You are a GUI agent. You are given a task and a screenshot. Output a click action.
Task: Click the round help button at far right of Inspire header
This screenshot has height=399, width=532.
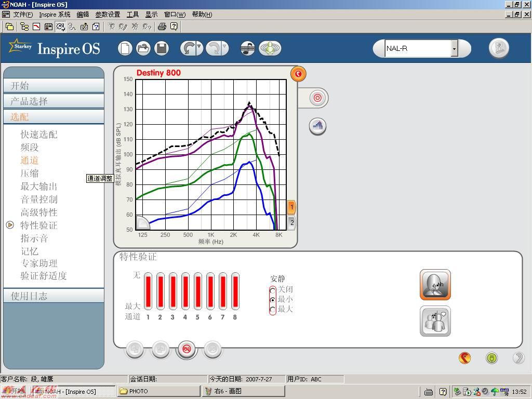[499, 48]
